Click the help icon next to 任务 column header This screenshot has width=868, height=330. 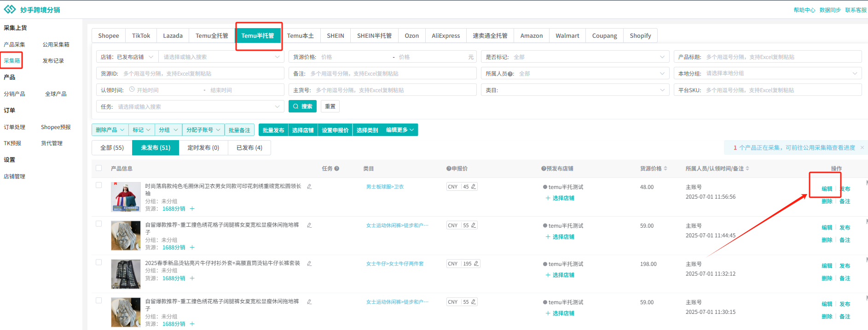[337, 169]
